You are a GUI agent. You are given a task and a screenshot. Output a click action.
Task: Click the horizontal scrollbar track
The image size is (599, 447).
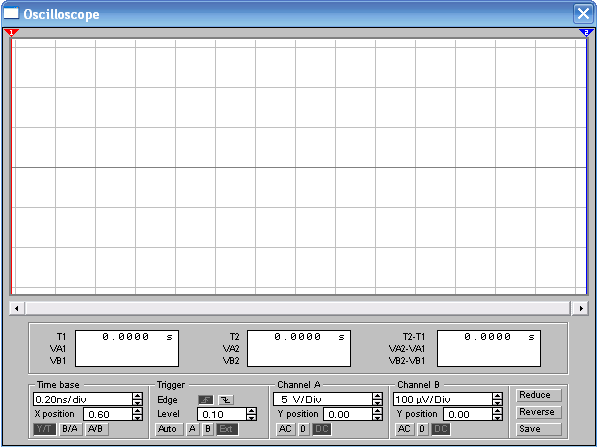point(298,308)
